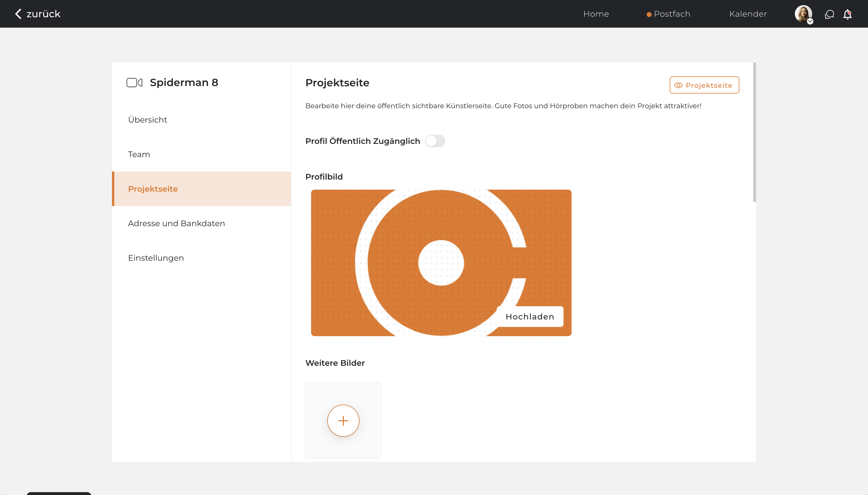
Task: Open the chat messages icon
Action: pyautogui.click(x=829, y=14)
